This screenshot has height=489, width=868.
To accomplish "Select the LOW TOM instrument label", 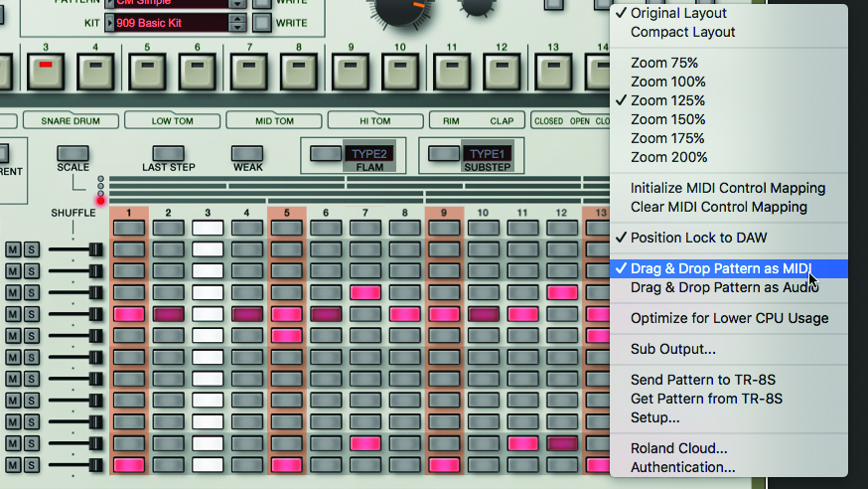I will (172, 120).
